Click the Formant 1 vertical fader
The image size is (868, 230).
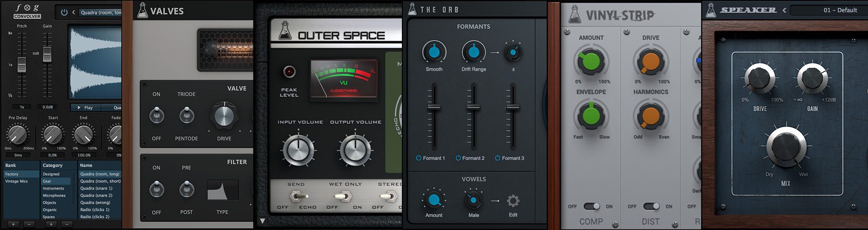coord(434,107)
